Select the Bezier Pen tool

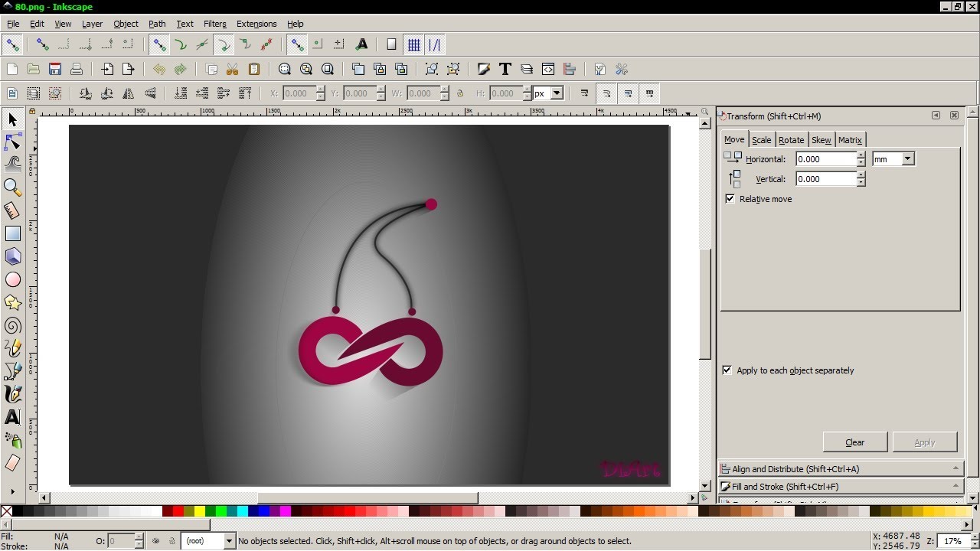(12, 371)
